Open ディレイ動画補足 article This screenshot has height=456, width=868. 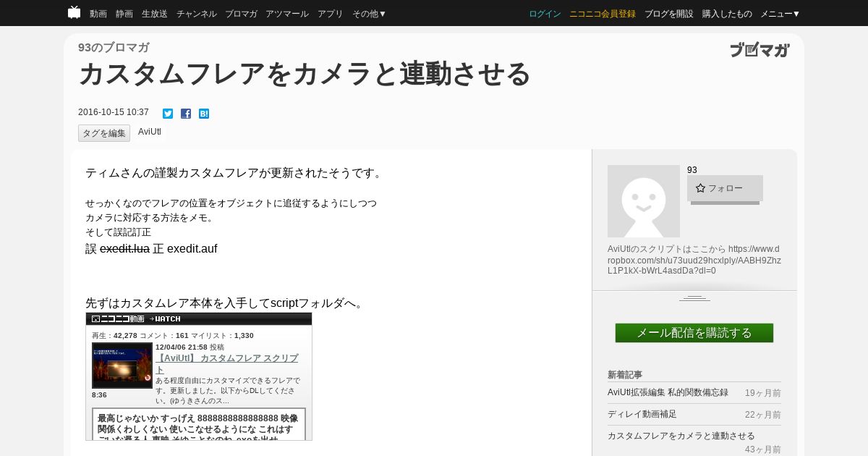[642, 414]
